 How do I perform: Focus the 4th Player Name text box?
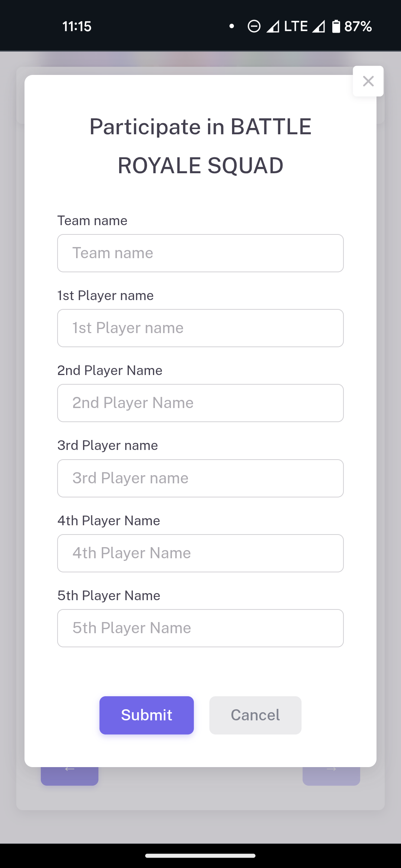pos(200,553)
